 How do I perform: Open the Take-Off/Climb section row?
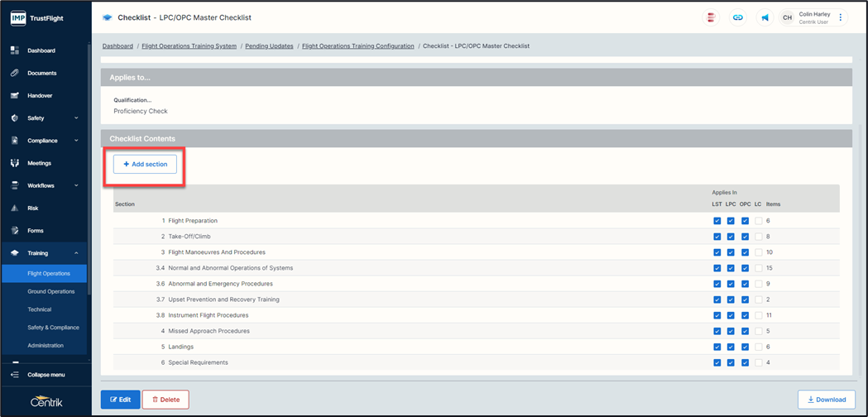point(189,237)
